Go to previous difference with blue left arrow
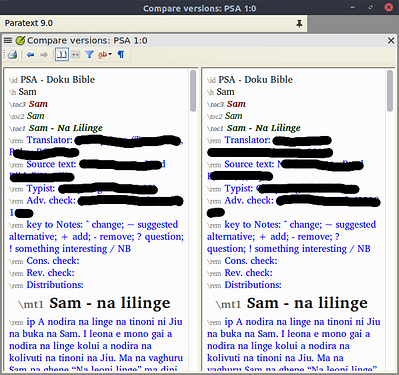 pos(30,54)
